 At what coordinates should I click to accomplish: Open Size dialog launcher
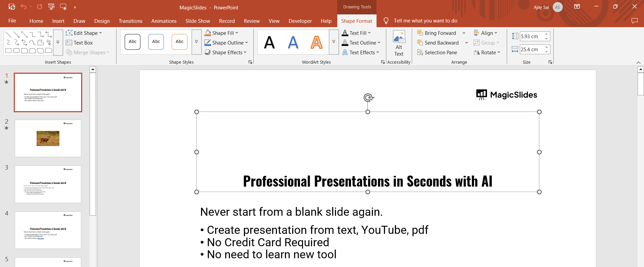click(x=550, y=62)
